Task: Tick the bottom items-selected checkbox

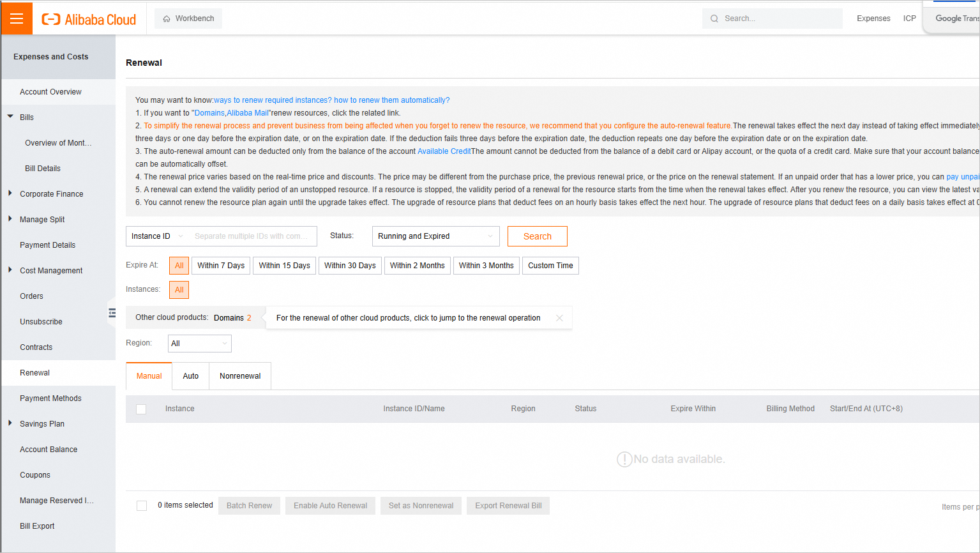Action: coord(142,506)
